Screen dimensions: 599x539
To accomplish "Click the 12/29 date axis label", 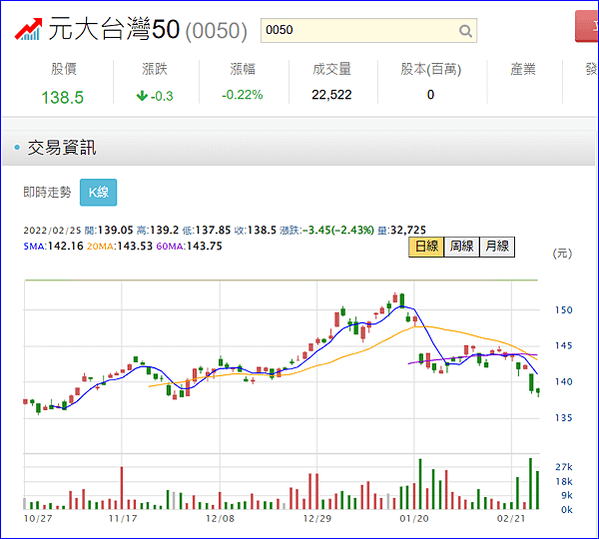I will [x=317, y=519].
